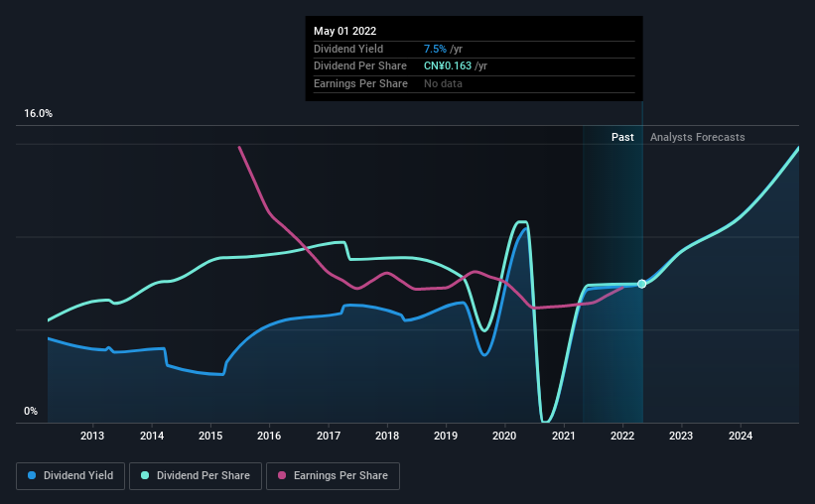Click the blue Dividend Yield legend dot
Image resolution: width=815 pixels, height=504 pixels.
click(32, 475)
